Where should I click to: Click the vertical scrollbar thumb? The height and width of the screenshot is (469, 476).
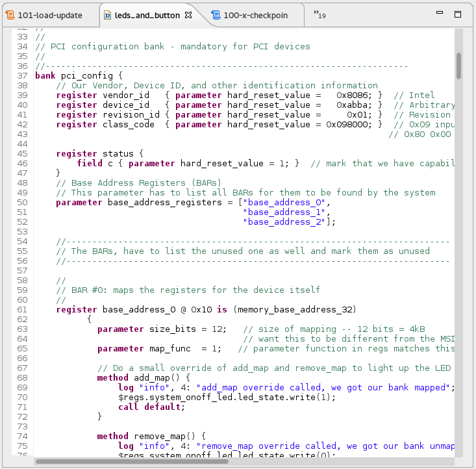[x=458, y=65]
